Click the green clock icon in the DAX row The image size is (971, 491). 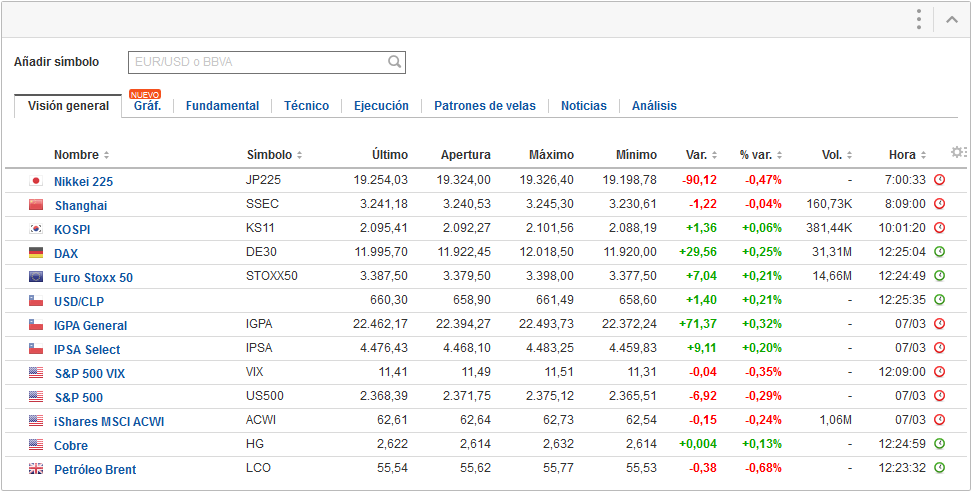(939, 252)
